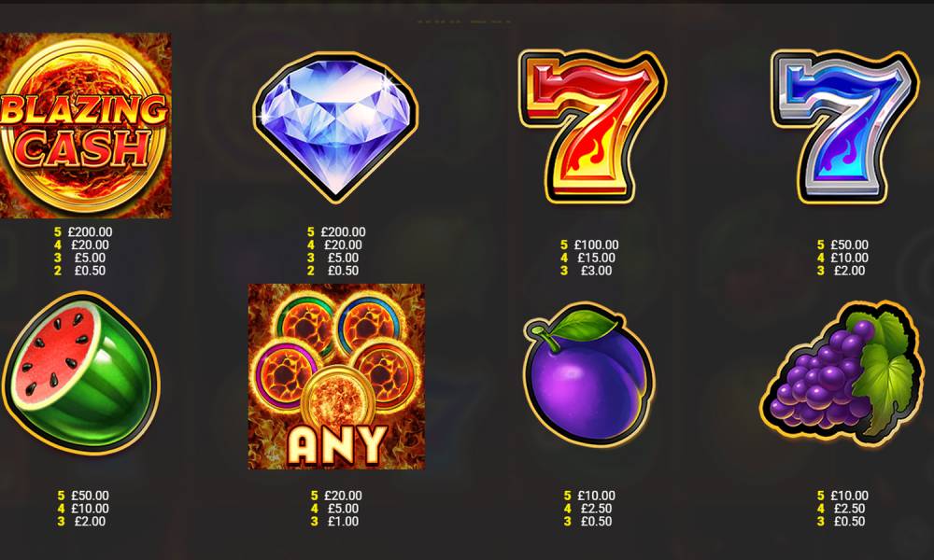
Task: Click the £1.00 payout under ANY symbol
Action: pos(343,522)
